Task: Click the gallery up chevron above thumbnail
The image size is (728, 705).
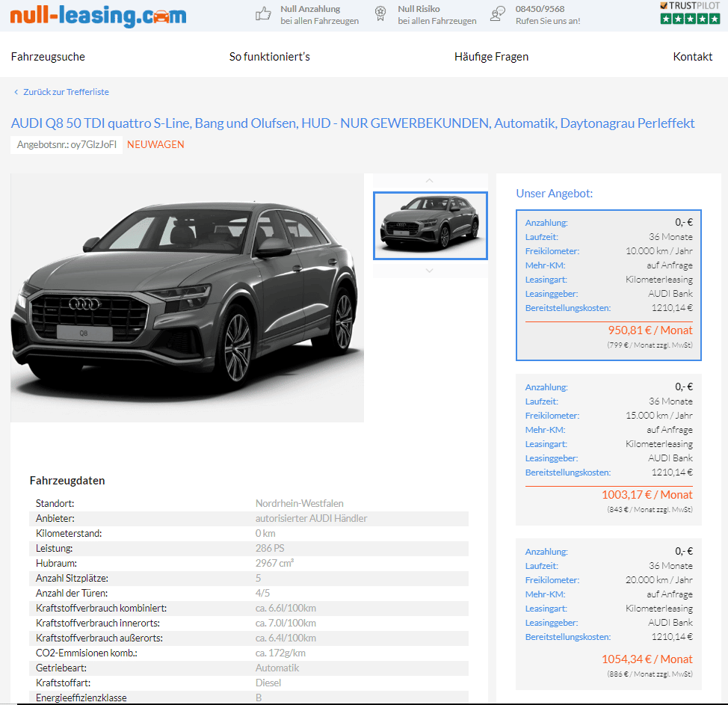Action: point(430,181)
